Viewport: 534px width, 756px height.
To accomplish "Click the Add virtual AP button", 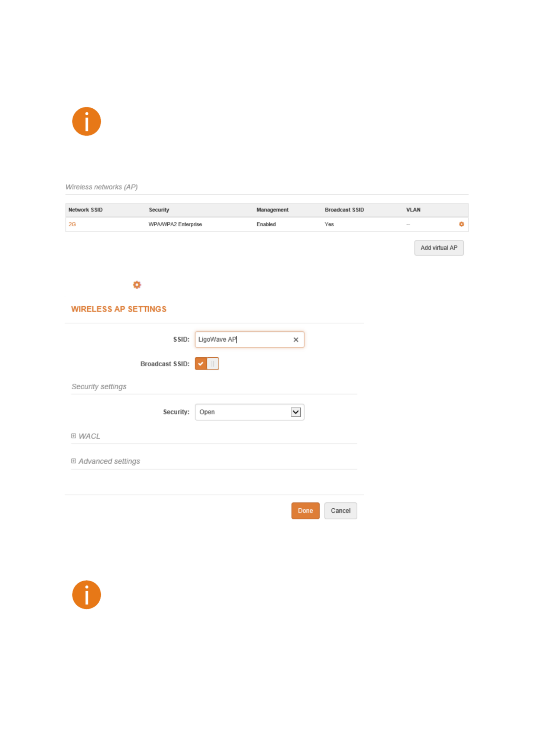I will click(x=438, y=248).
